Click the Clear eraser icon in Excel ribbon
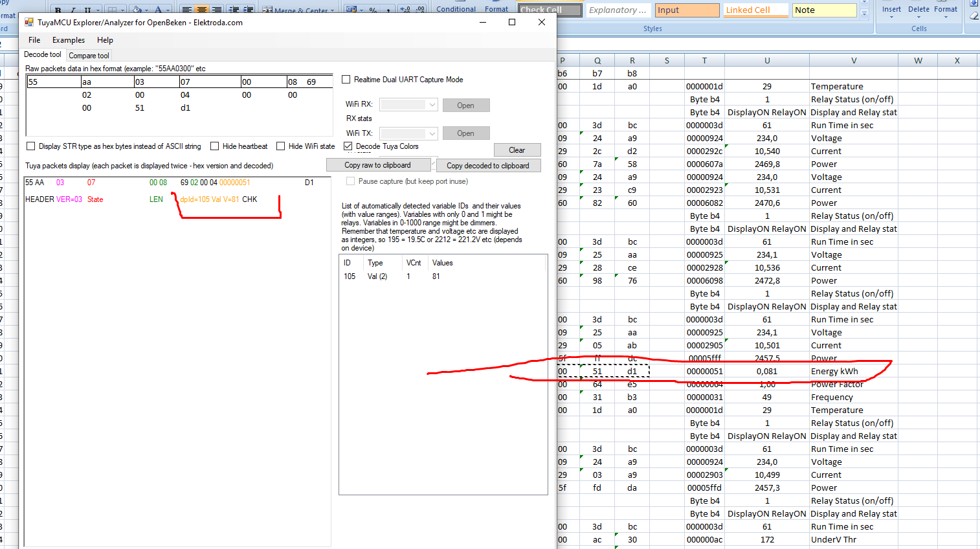Viewport: 980px width, 549px height. click(975, 16)
